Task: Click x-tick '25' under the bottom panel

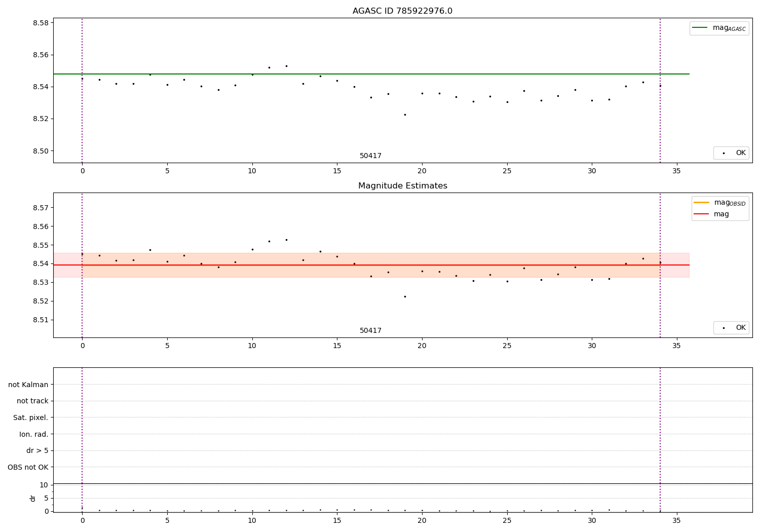Action: 507,520
